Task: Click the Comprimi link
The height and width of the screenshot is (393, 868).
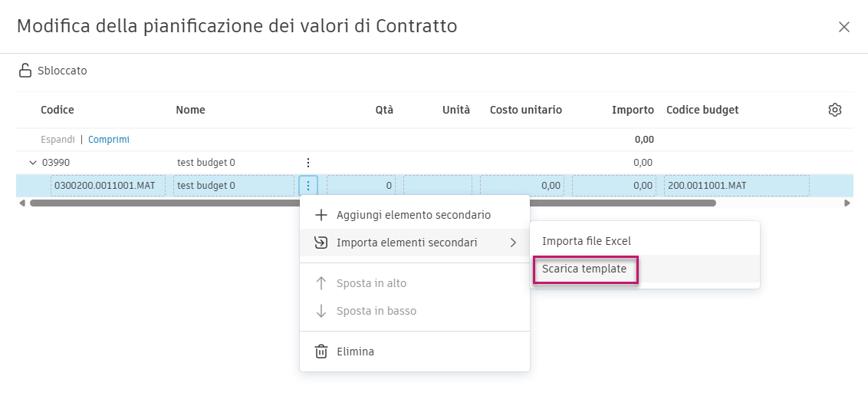Action: pos(109,140)
